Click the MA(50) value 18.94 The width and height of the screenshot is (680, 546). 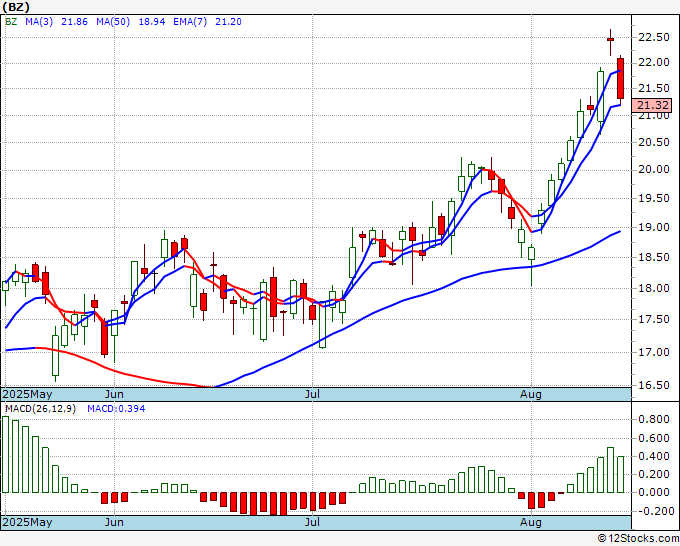tap(152, 22)
